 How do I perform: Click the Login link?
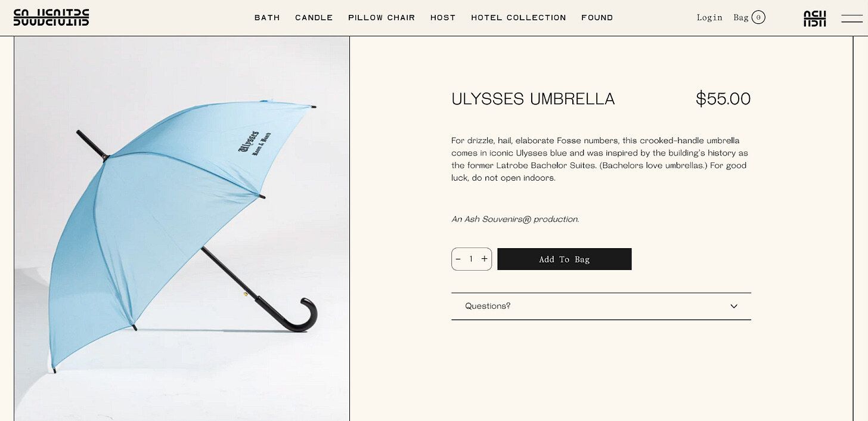pyautogui.click(x=709, y=18)
